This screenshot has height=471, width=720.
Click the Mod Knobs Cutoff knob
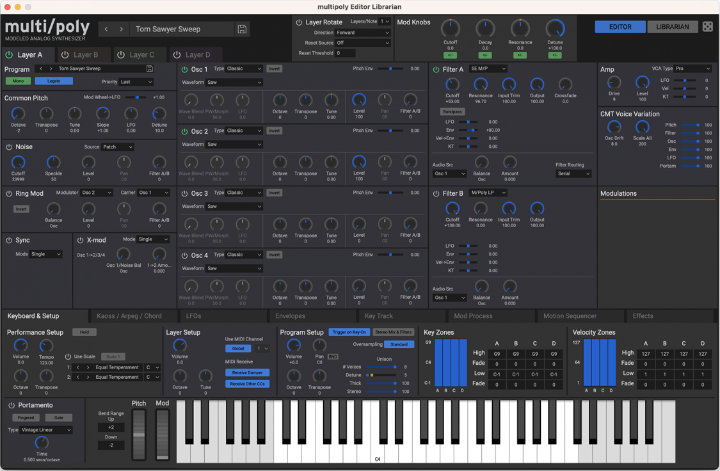(450, 28)
